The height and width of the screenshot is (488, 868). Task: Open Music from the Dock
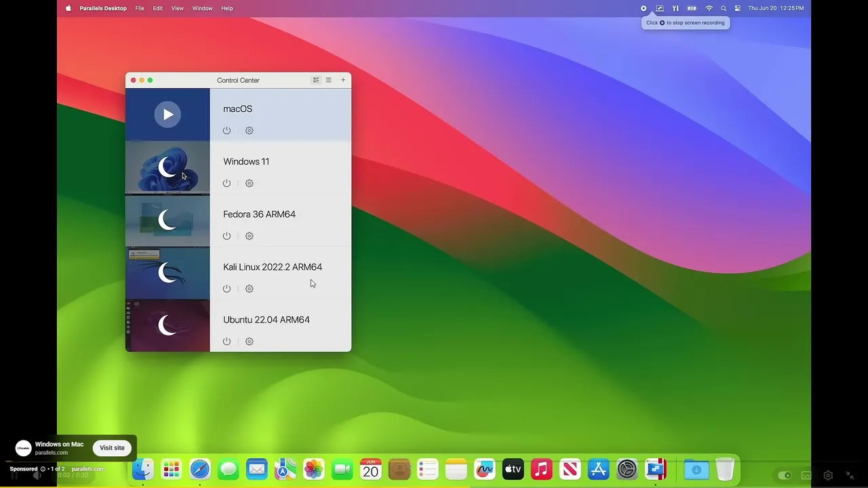[x=542, y=469]
